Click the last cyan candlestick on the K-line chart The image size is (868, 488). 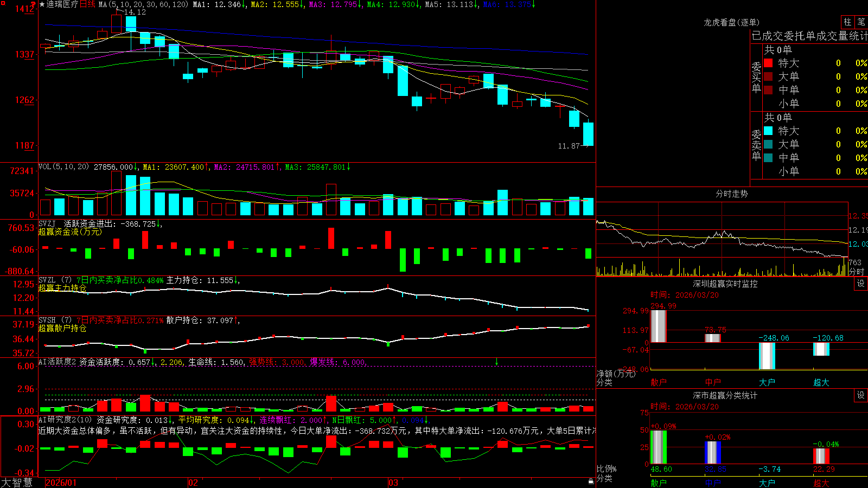coord(588,134)
